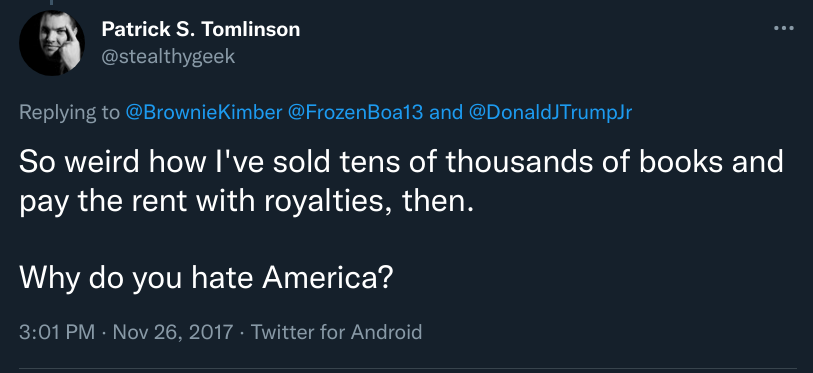Viewport: 813px width, 373px height.
Task: Open Patrick S. Tomlinson's profile picture
Action: point(52,43)
